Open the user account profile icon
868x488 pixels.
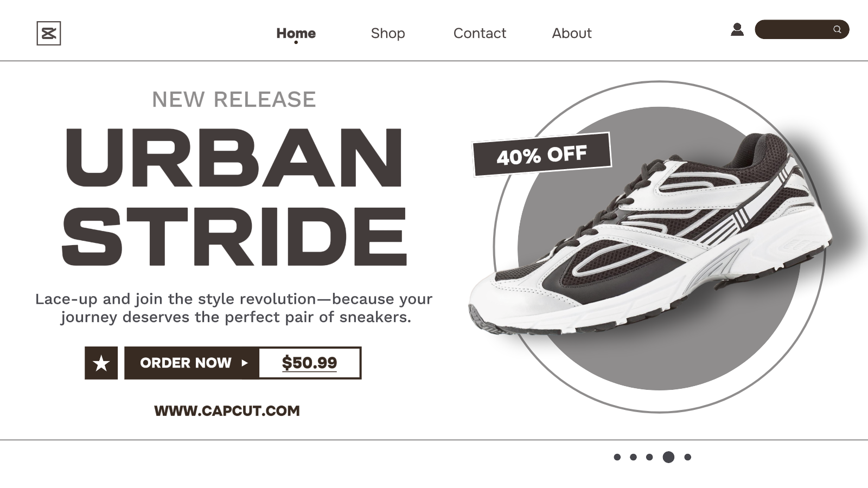coord(737,29)
